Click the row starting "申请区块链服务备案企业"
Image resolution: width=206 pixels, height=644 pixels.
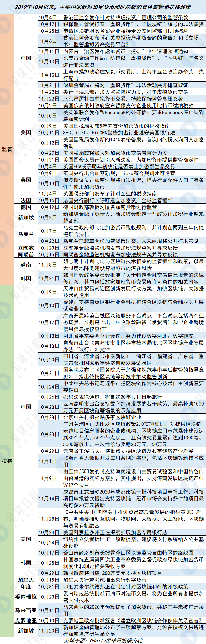click(134, 31)
